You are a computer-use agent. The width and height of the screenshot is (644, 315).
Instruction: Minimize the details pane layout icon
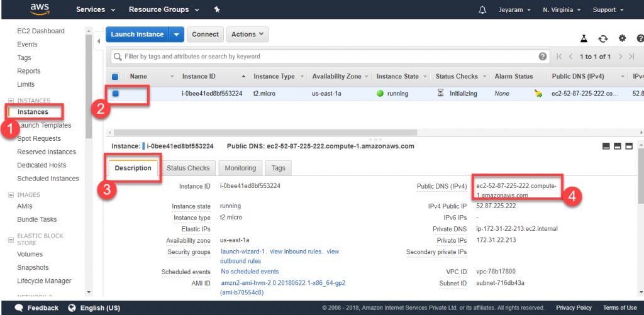[x=606, y=146]
